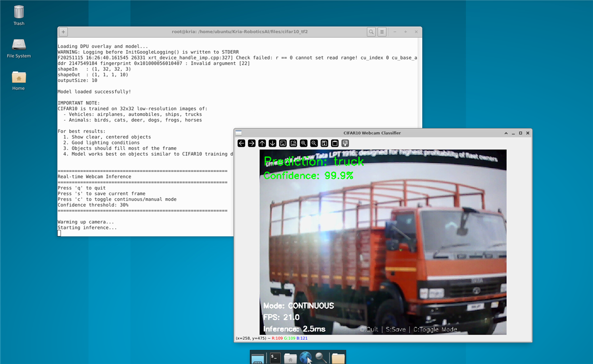
Task: Click the truck webcam image preview
Action: [383, 242]
